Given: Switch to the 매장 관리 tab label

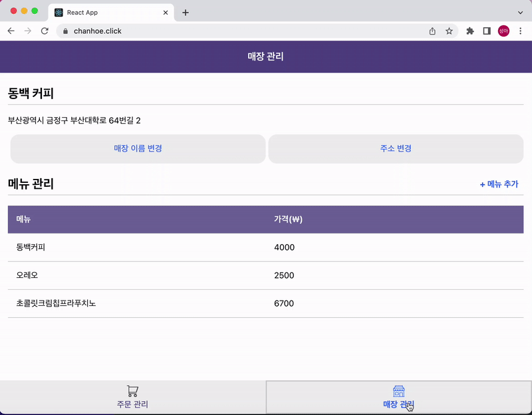Looking at the screenshot, I should (x=398, y=404).
